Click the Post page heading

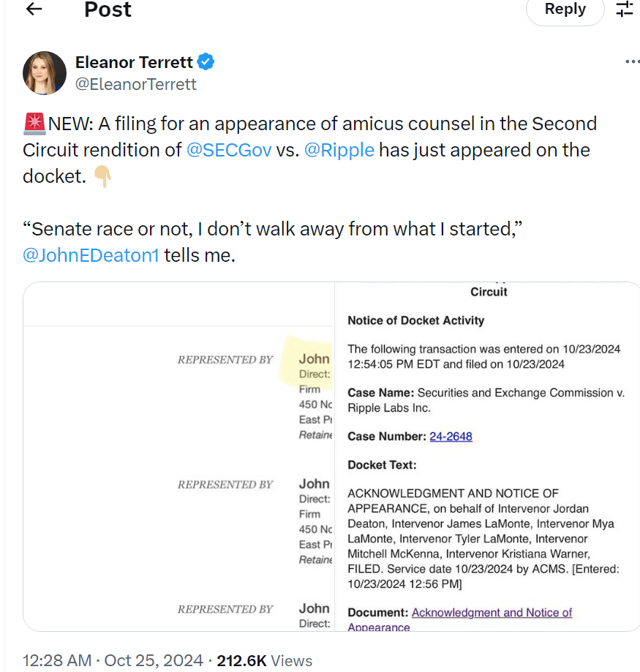[108, 10]
